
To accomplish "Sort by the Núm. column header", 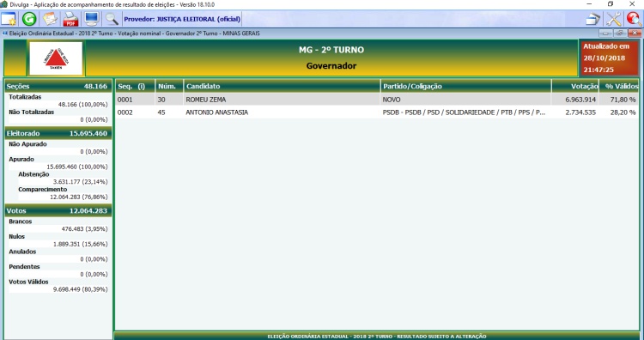I will [x=169, y=86].
